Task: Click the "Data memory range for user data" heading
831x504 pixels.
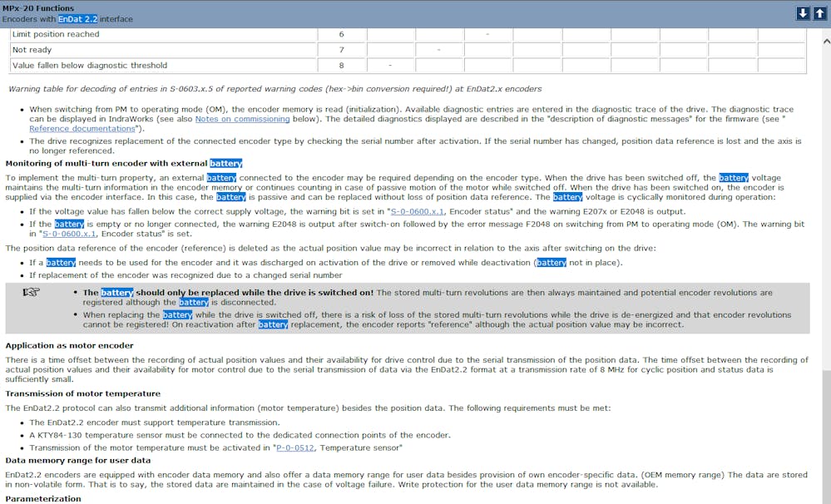Action: point(78,460)
